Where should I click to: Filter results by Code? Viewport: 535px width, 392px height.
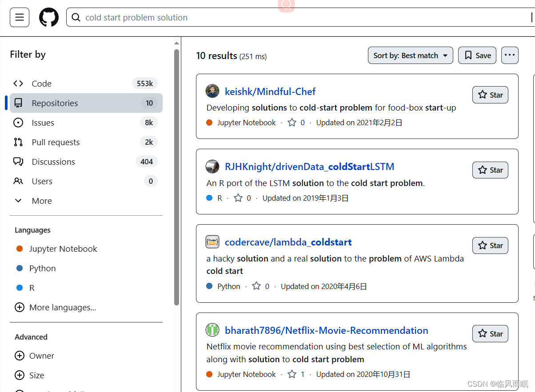(x=86, y=83)
